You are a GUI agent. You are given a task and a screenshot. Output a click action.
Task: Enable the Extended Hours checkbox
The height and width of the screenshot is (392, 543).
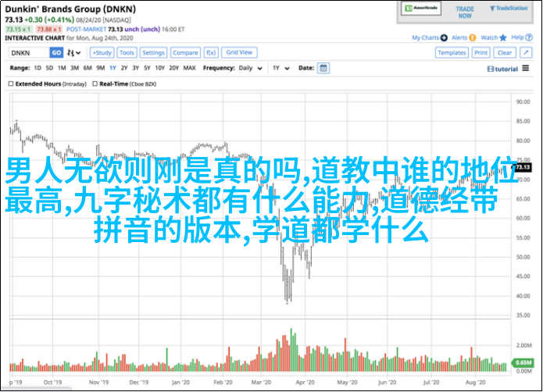[11, 84]
